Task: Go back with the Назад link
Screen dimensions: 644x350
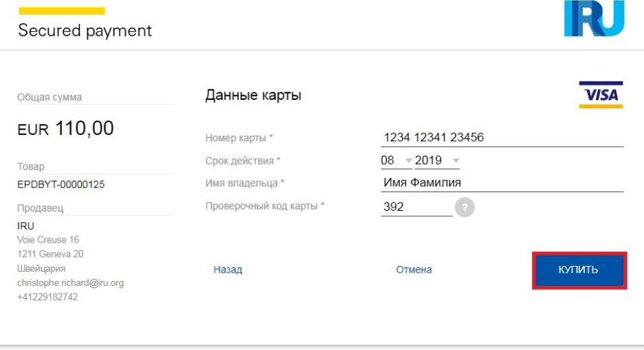Action: 228,270
